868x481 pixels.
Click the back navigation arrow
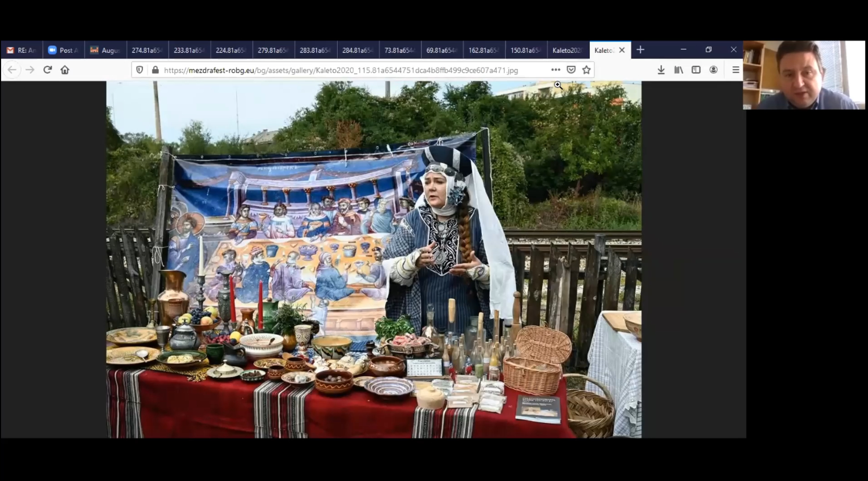click(12, 70)
